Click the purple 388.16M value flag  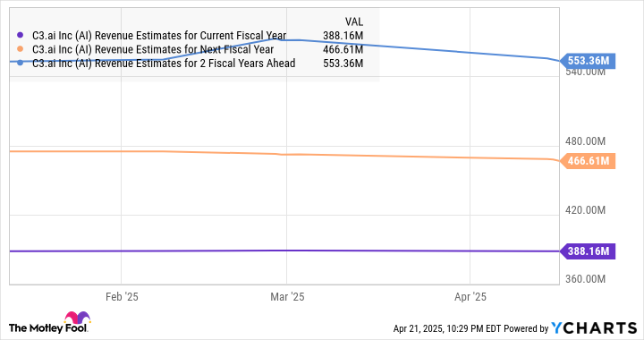coord(588,251)
